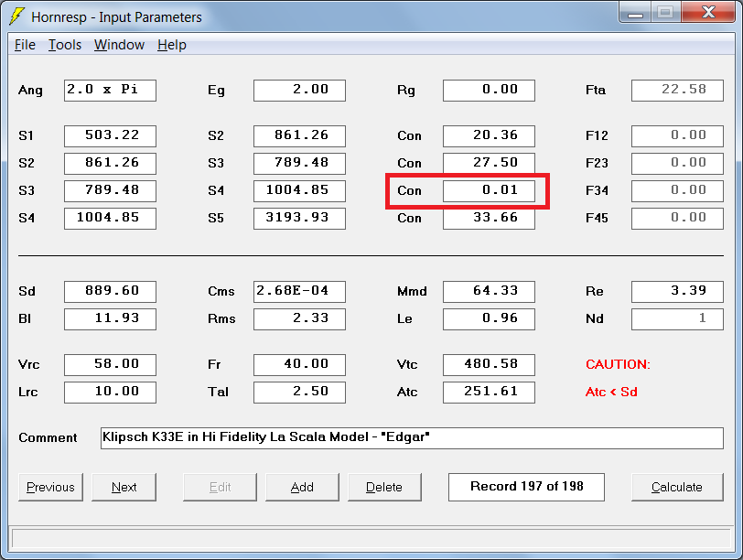Select the Con field showing 20.36

(x=489, y=136)
